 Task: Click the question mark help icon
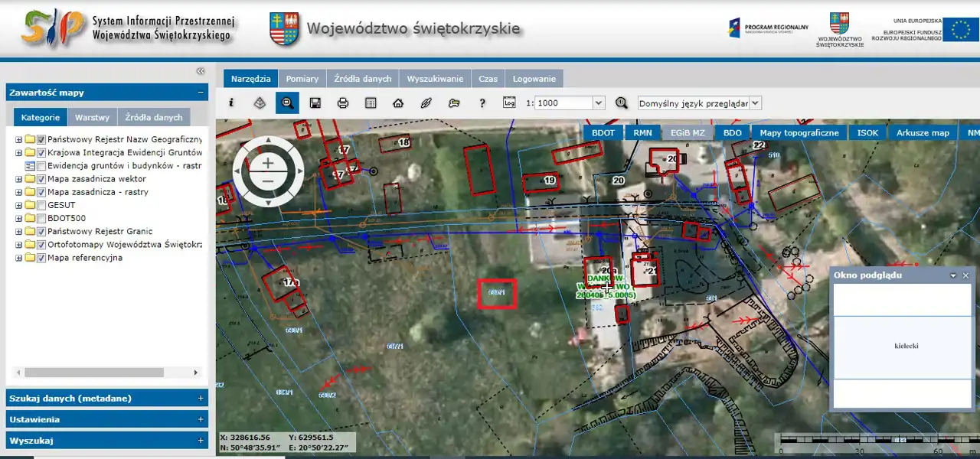[482, 103]
